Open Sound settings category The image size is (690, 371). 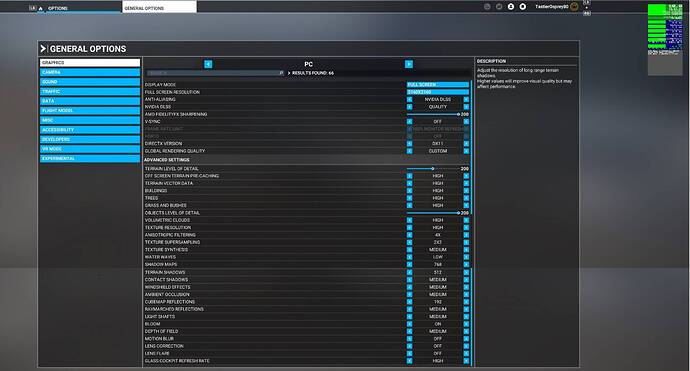click(x=90, y=82)
